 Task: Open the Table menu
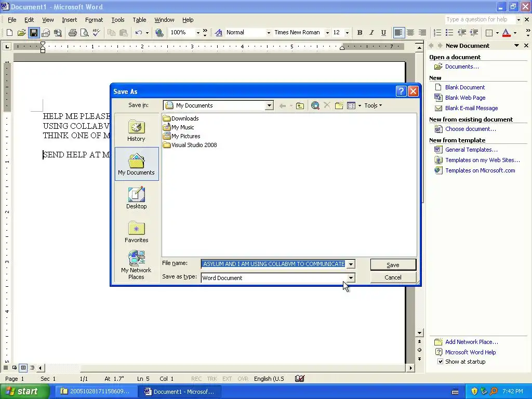pyautogui.click(x=139, y=20)
